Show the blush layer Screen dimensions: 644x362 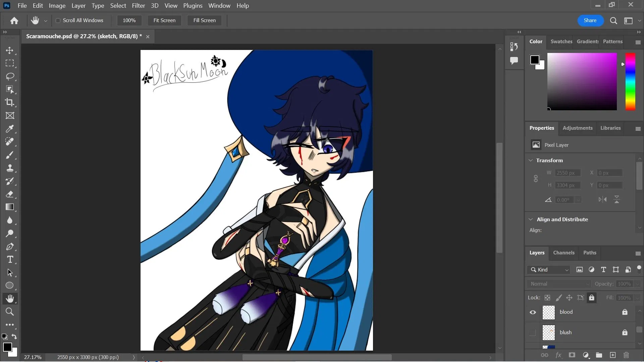coord(533,333)
